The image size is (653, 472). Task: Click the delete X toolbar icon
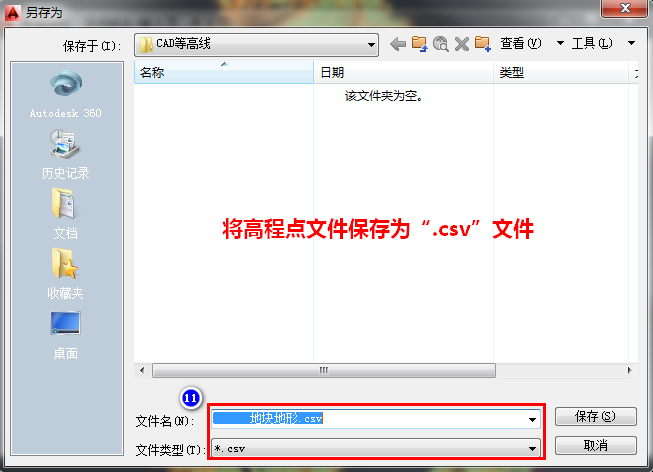[x=461, y=44]
